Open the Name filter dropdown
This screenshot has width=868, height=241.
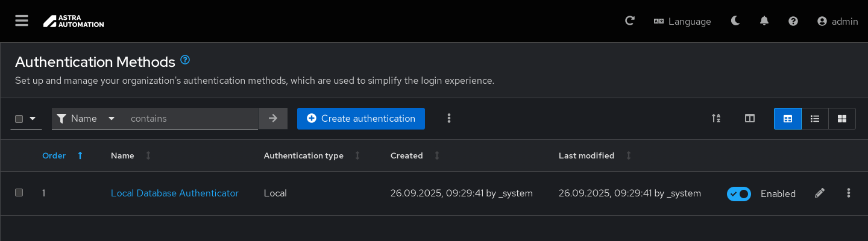[x=86, y=119]
